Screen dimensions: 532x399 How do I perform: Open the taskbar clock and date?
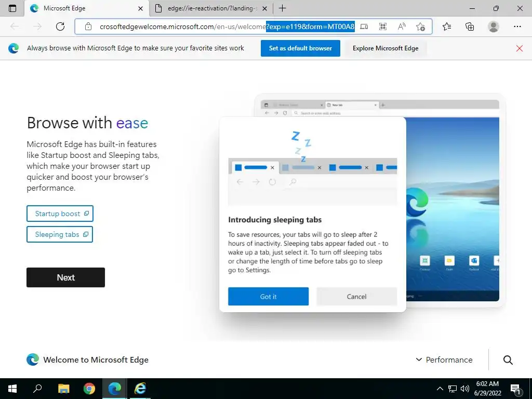pyautogui.click(x=487, y=389)
